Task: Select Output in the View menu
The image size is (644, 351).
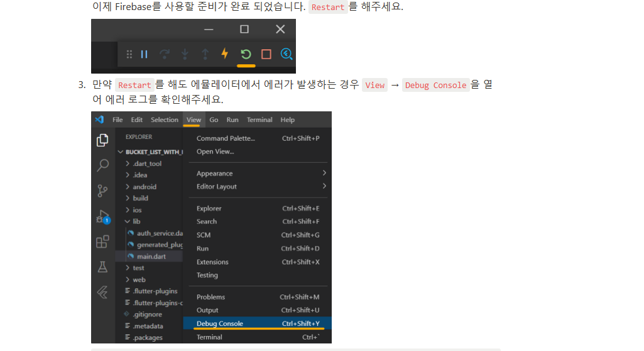Action: coord(258,310)
